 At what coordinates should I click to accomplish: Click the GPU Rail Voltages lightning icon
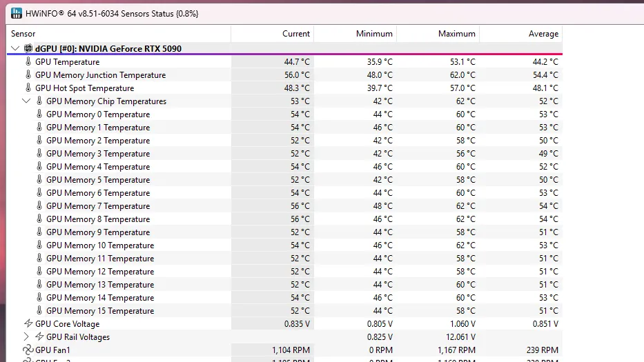coord(39,336)
